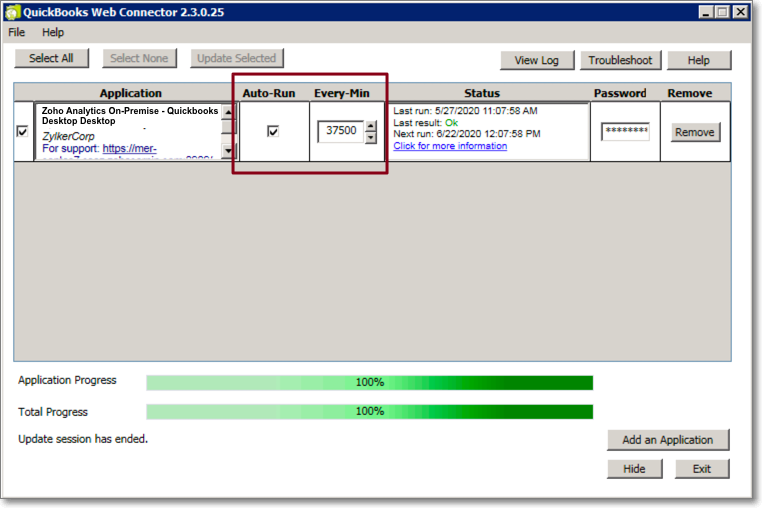Viewport: 762px width, 508px height.
Task: Open the View Log button
Action: pyautogui.click(x=537, y=60)
